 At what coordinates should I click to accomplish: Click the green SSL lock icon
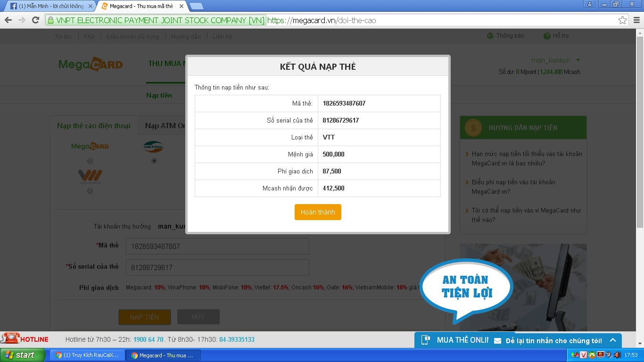point(51,20)
